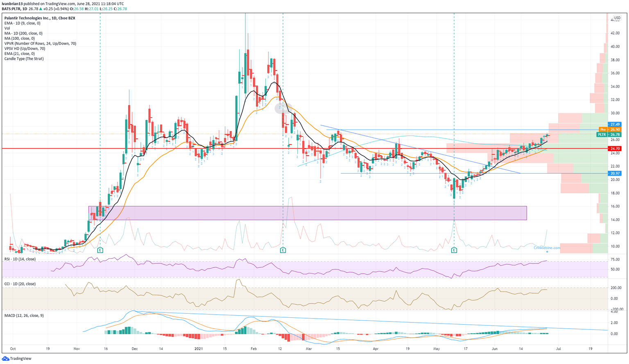Click the blue 20.97 price label
This screenshot has width=629, height=364.
[x=615, y=173]
